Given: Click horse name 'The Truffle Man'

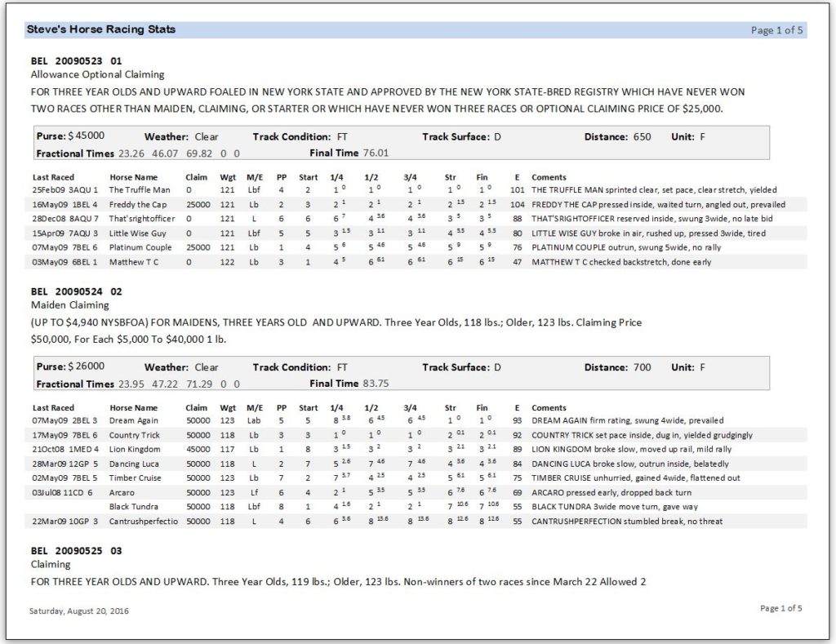Looking at the screenshot, I should point(140,190).
